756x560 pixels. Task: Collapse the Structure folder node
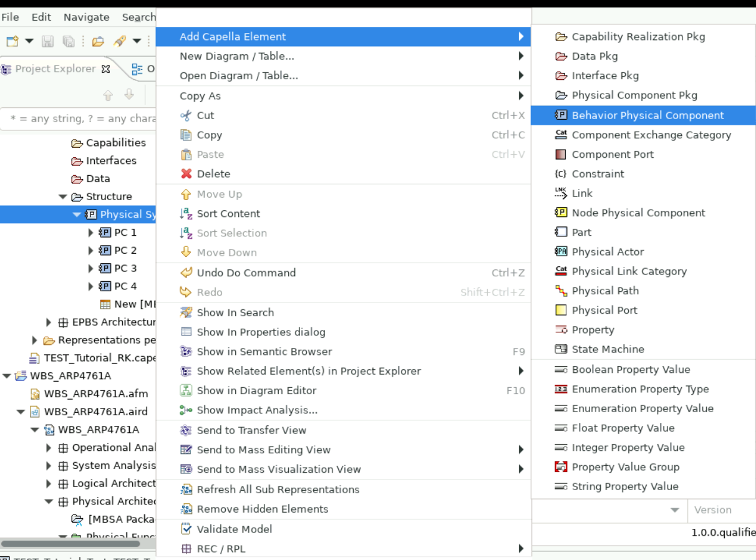tap(62, 197)
